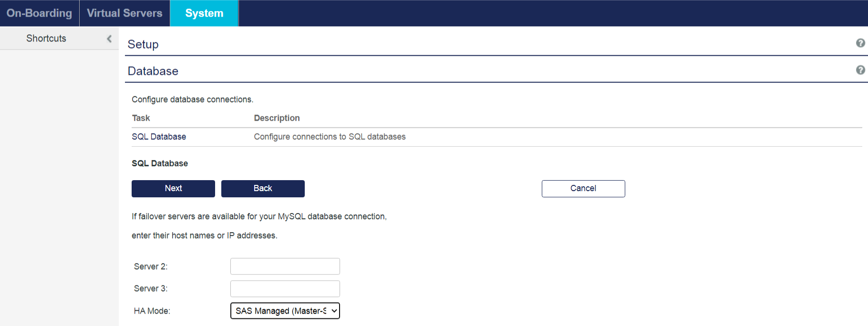This screenshot has width=868, height=326.
Task: Click the Shortcuts panel title
Action: 46,39
